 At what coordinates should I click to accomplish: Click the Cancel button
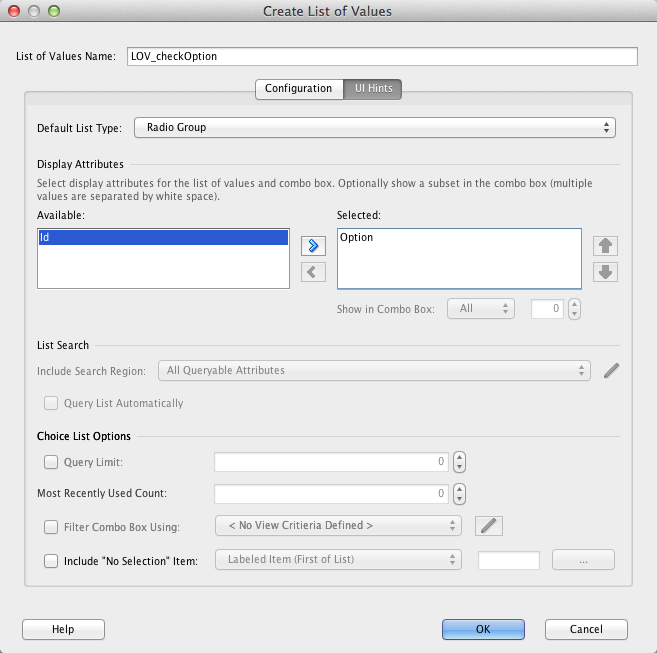coord(586,629)
